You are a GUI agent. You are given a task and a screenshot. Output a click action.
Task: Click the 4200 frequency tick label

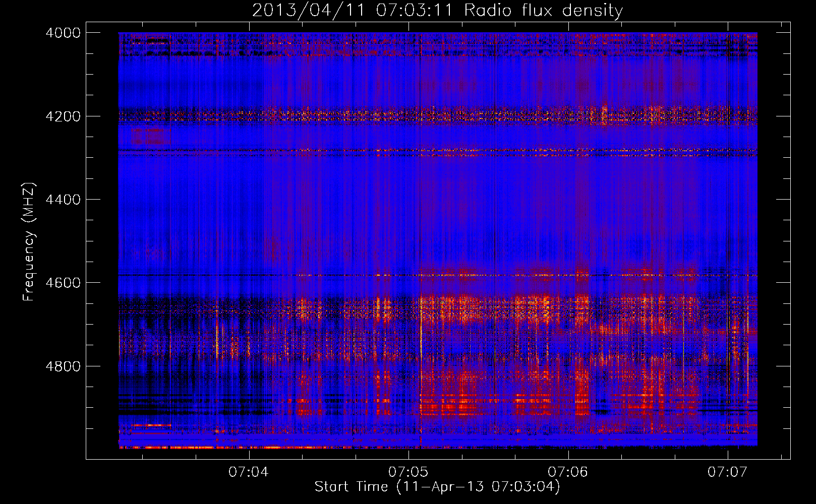pyautogui.click(x=63, y=116)
